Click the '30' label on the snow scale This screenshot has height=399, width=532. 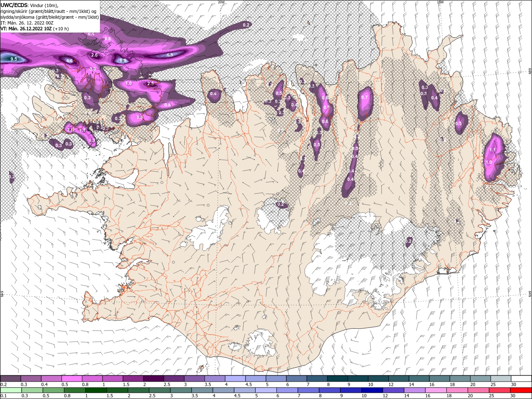pyautogui.click(x=513, y=384)
